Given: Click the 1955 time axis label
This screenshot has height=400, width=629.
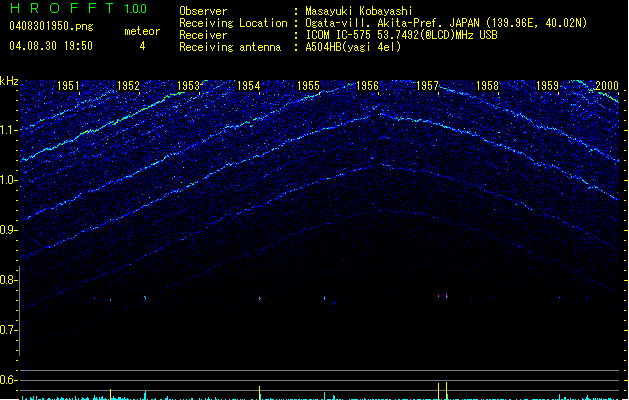Looking at the screenshot, I should point(308,86).
